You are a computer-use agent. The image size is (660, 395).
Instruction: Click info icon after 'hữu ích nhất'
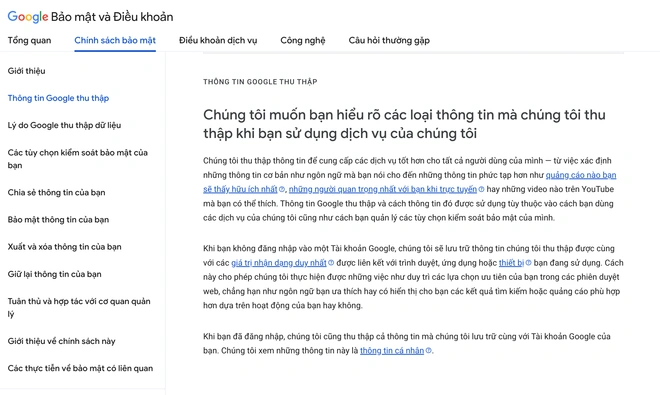pyautogui.click(x=282, y=189)
